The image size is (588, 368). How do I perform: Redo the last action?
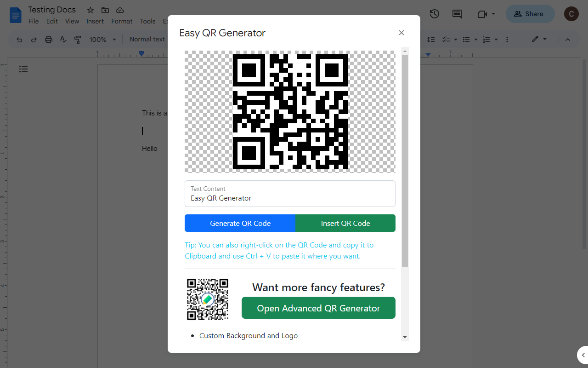point(34,40)
